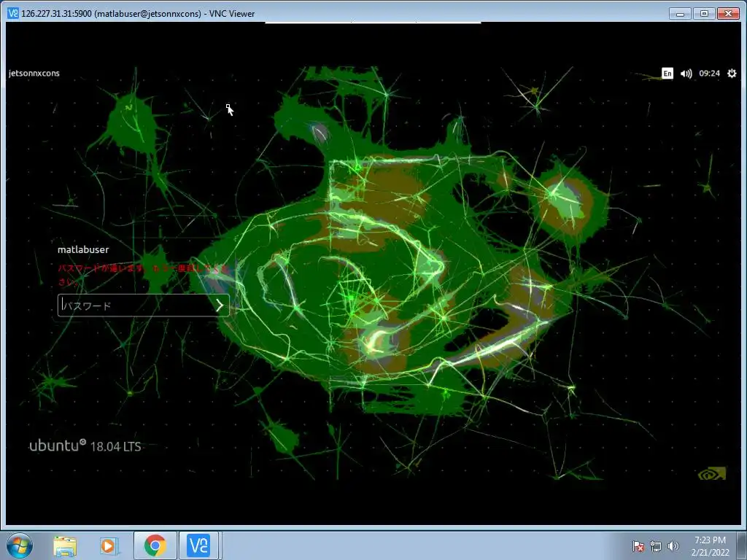Viewport: 747px width, 560px height.
Task: Click the jetsonnxcons hostname label
Action: [x=34, y=74]
